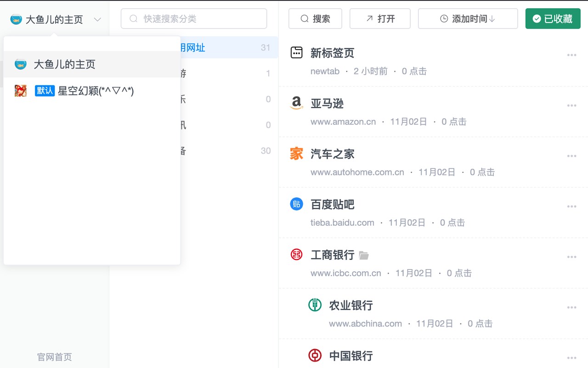Click the 农业银行 green logo

pos(315,305)
